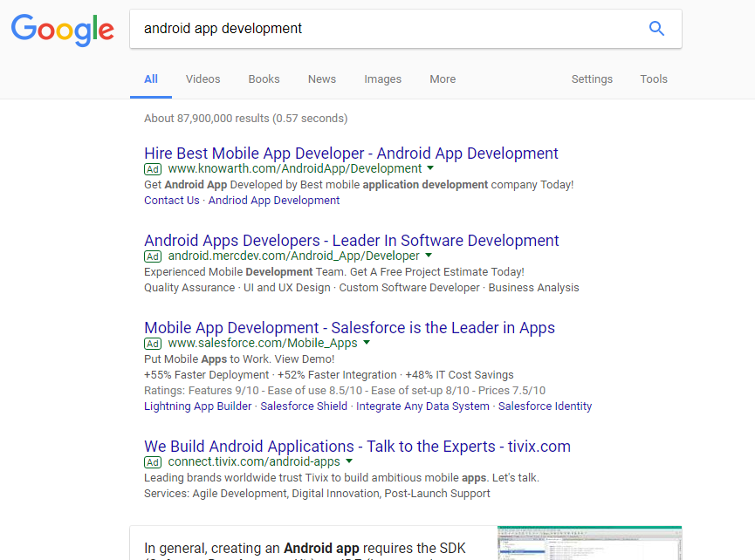Open 'Hire Best Mobile App Developer' ad title
The image size is (755, 560).
click(351, 153)
